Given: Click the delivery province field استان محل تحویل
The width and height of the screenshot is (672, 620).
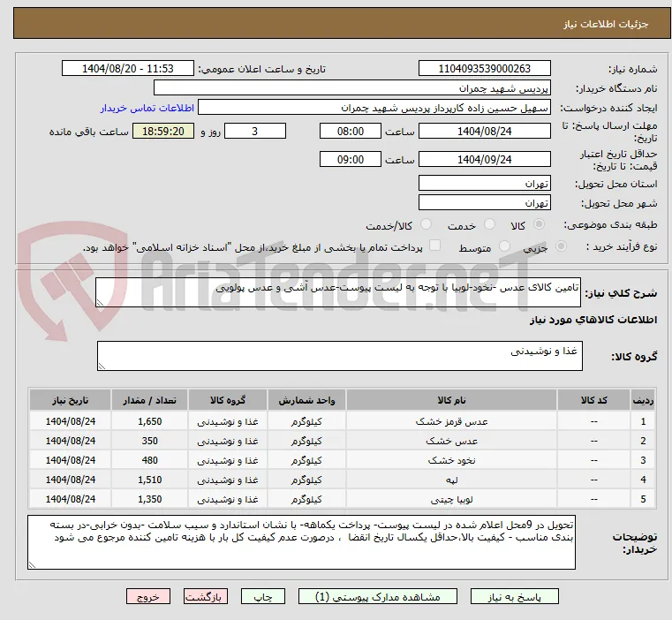Looking at the screenshot, I should coord(484,184).
